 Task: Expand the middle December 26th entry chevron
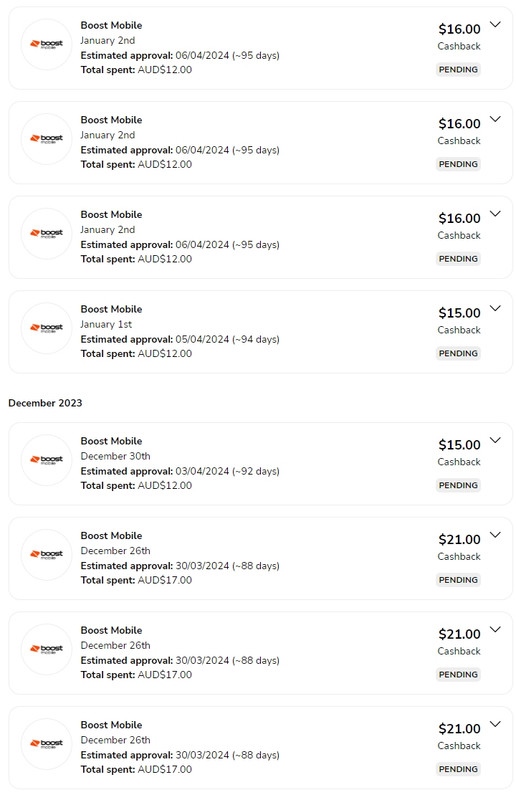(x=495, y=630)
